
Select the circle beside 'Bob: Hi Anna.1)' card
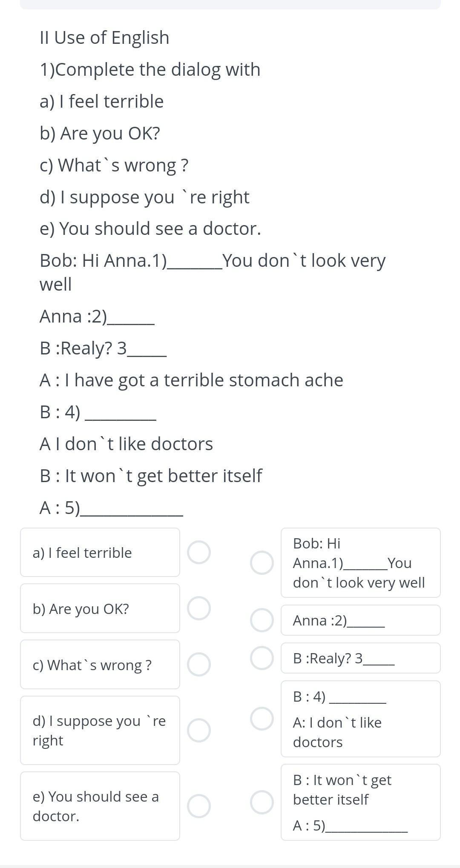pos(262,562)
